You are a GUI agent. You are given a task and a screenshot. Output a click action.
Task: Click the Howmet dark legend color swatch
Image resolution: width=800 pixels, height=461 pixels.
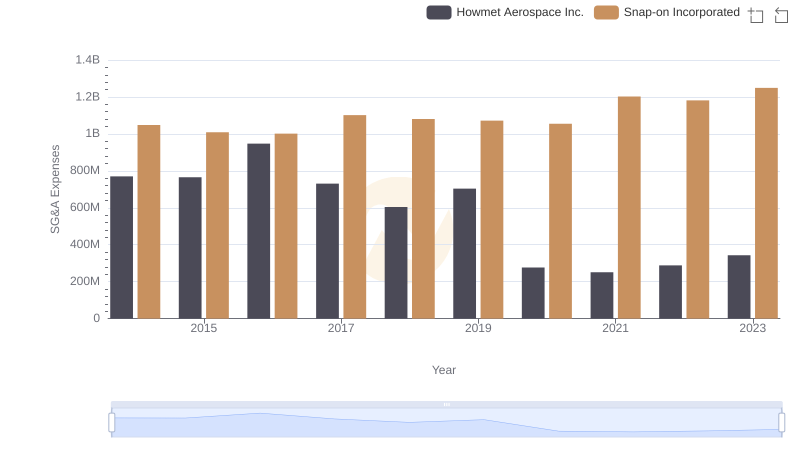pyautogui.click(x=439, y=12)
